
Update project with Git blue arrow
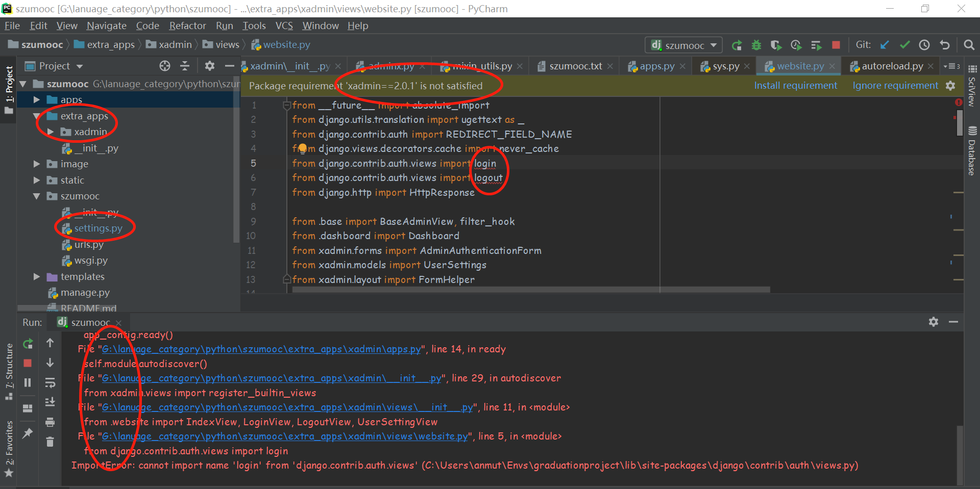click(885, 45)
